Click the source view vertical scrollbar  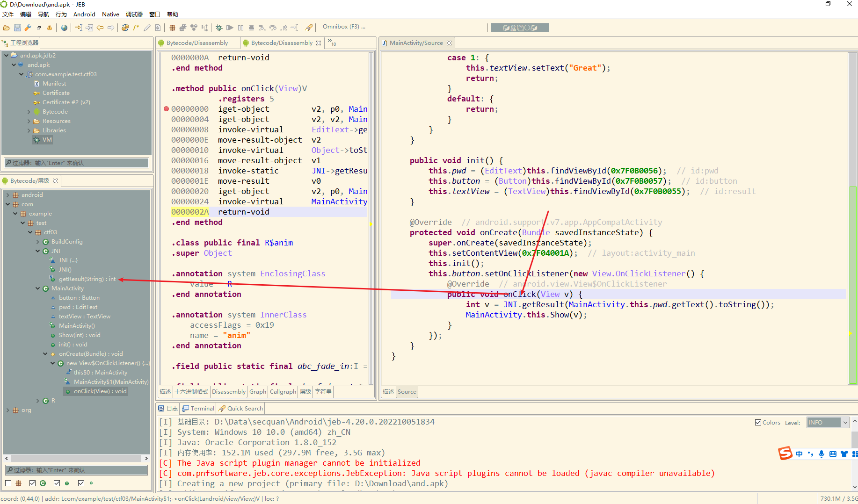[x=853, y=218]
